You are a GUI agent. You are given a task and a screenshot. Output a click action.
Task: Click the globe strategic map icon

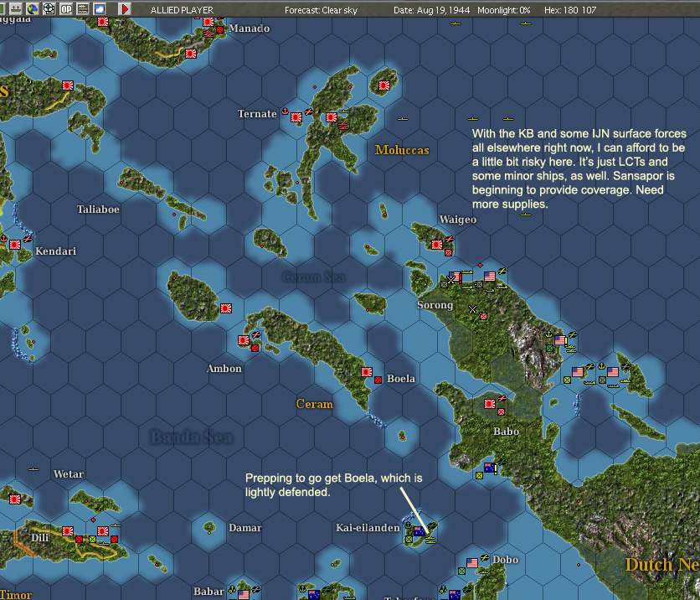(x=32, y=8)
